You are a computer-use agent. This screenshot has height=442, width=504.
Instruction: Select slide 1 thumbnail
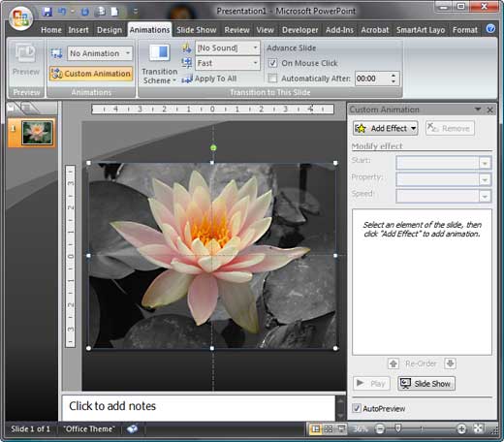pos(37,133)
